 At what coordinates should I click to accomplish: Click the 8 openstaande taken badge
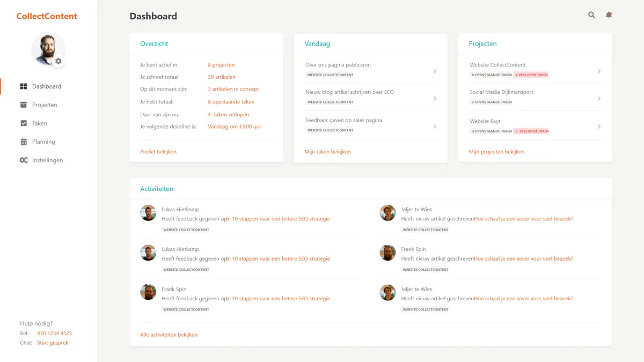pyautogui.click(x=492, y=75)
